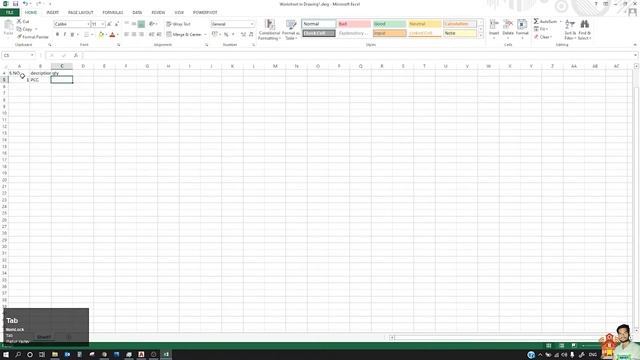Switch to the INSERT tab
The height and width of the screenshot is (360, 640).
click(53, 13)
